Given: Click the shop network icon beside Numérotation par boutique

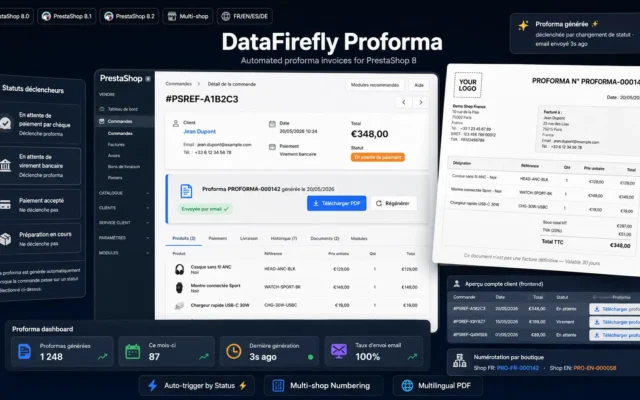Looking at the screenshot, I should click(460, 360).
